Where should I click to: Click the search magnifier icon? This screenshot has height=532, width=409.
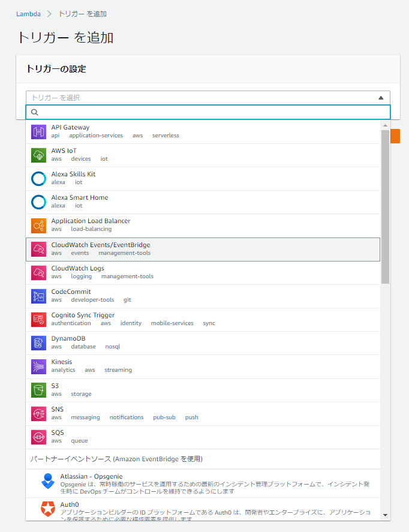point(35,112)
